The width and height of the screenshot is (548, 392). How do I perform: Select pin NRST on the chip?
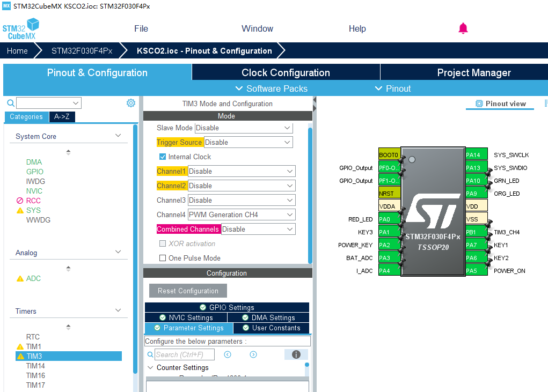click(389, 194)
